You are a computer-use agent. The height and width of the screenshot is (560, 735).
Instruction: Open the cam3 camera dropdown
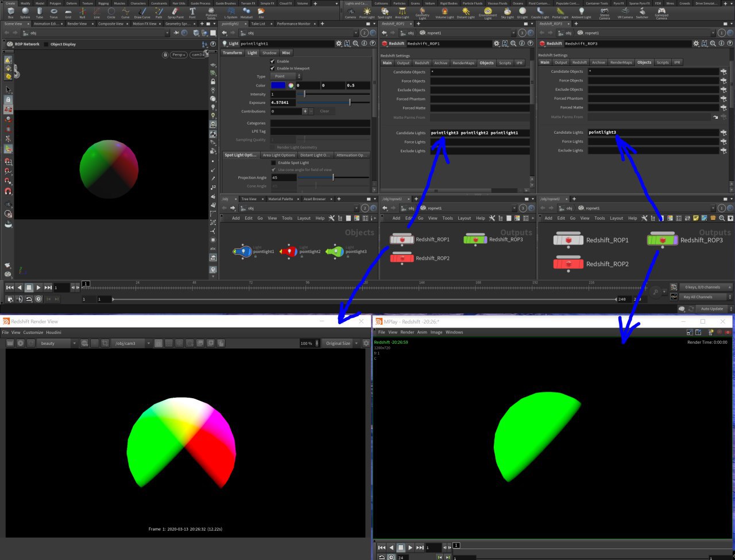click(x=198, y=55)
